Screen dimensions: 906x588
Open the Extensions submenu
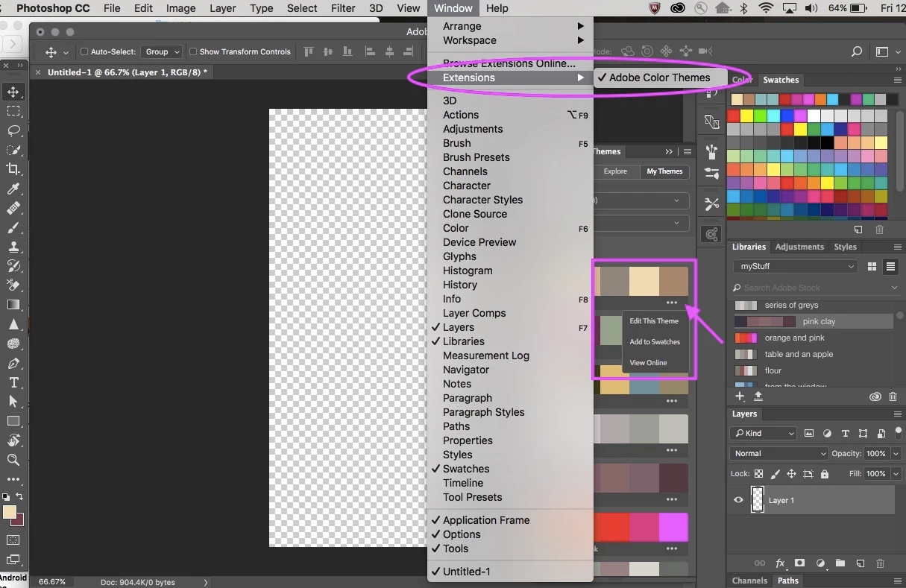[510, 78]
